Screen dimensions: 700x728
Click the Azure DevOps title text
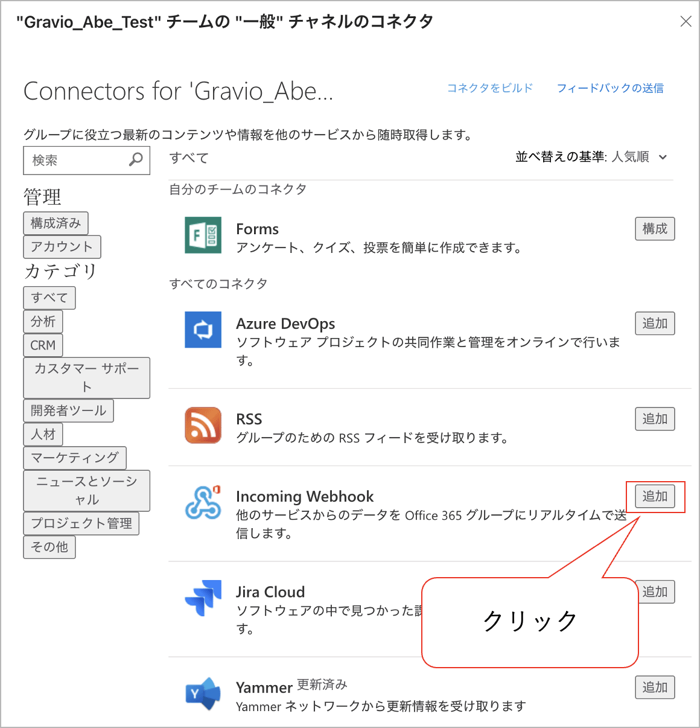pyautogui.click(x=285, y=324)
